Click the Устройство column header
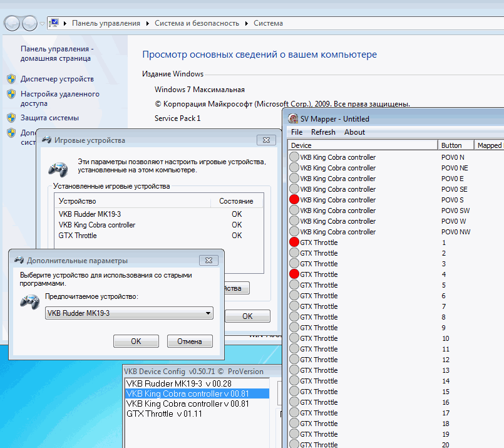The height and width of the screenshot is (448, 504). (x=133, y=201)
